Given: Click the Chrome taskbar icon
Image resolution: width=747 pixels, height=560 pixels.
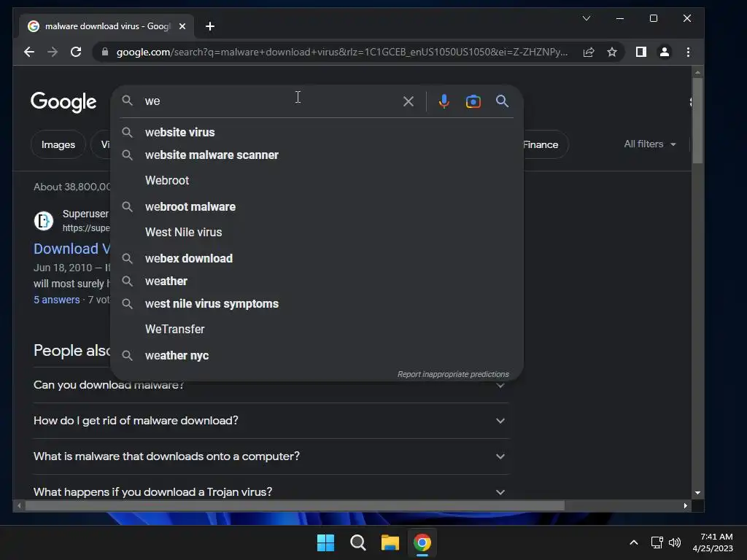Looking at the screenshot, I should coord(422,542).
